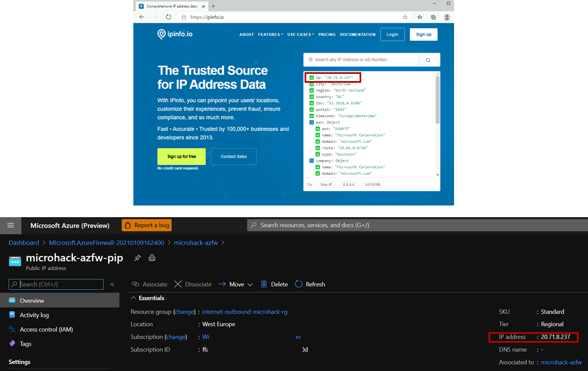
Task: Click the public IP address resource icon
Action: coord(15,261)
